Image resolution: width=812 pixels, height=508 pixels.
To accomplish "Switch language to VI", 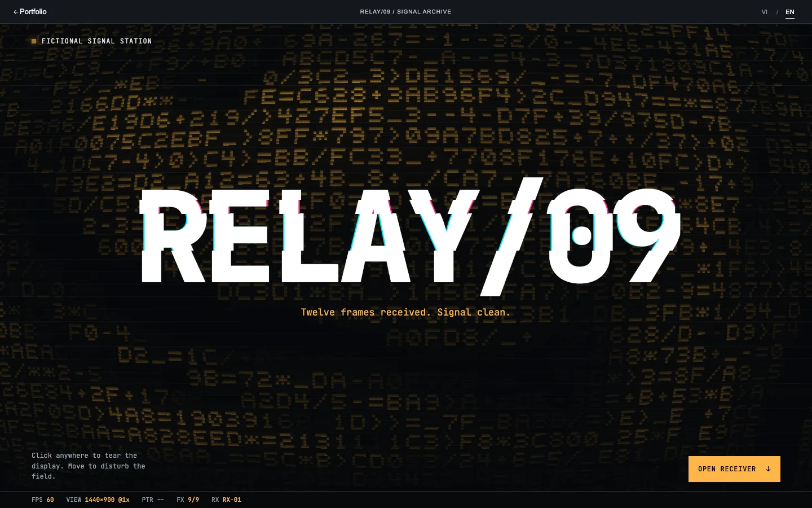I will pyautogui.click(x=764, y=12).
